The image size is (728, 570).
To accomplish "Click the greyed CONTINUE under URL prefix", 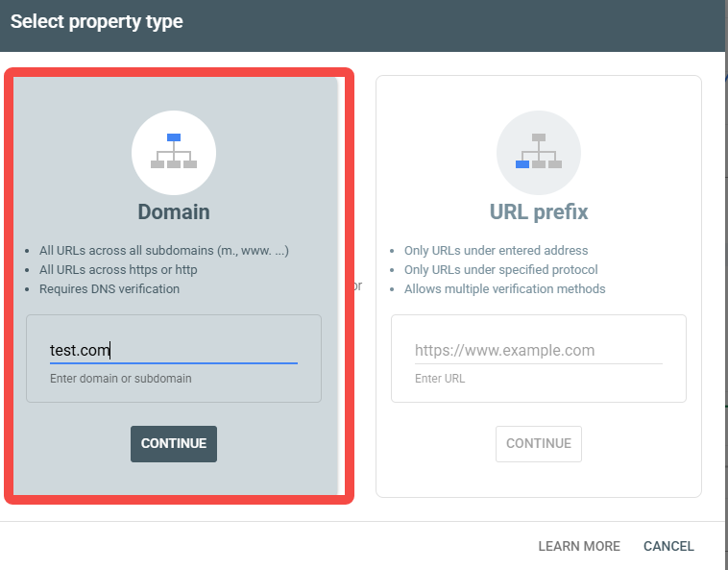I will [539, 444].
